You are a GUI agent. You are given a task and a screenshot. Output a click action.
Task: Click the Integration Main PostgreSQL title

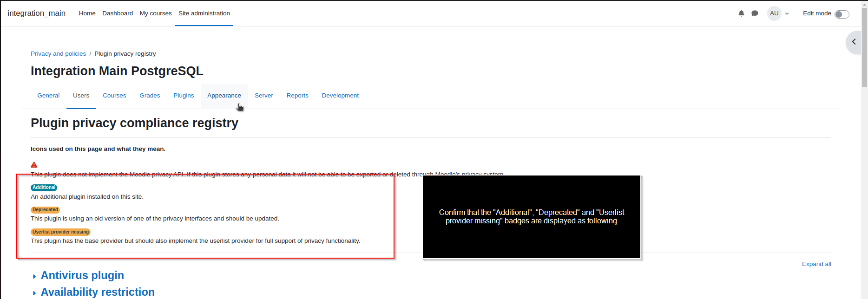click(117, 71)
